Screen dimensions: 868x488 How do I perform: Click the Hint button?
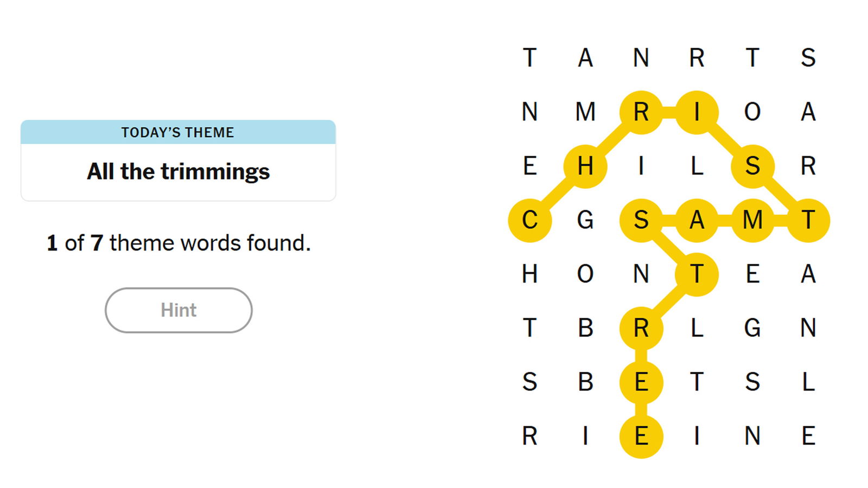(178, 310)
